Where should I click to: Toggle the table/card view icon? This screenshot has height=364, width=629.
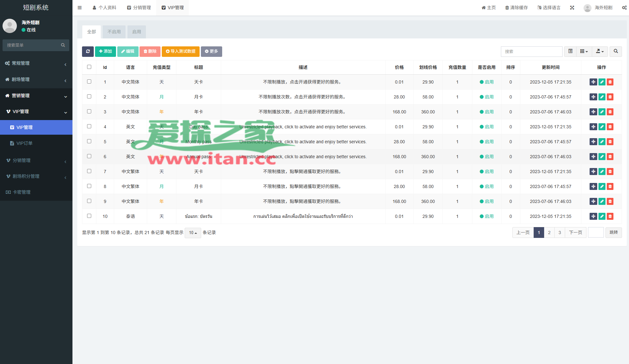(x=571, y=51)
